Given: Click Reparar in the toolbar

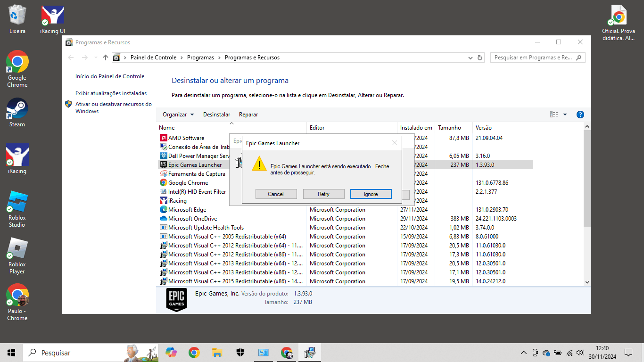Looking at the screenshot, I should point(248,115).
